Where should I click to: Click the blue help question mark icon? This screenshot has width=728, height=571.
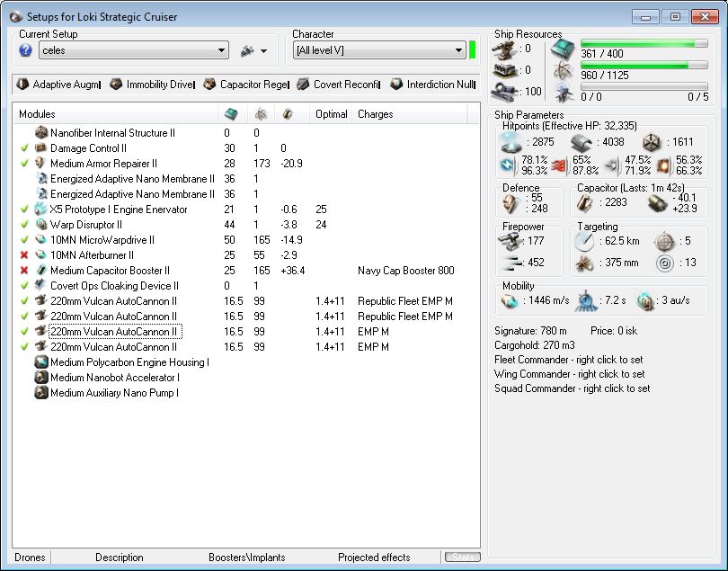(25, 50)
